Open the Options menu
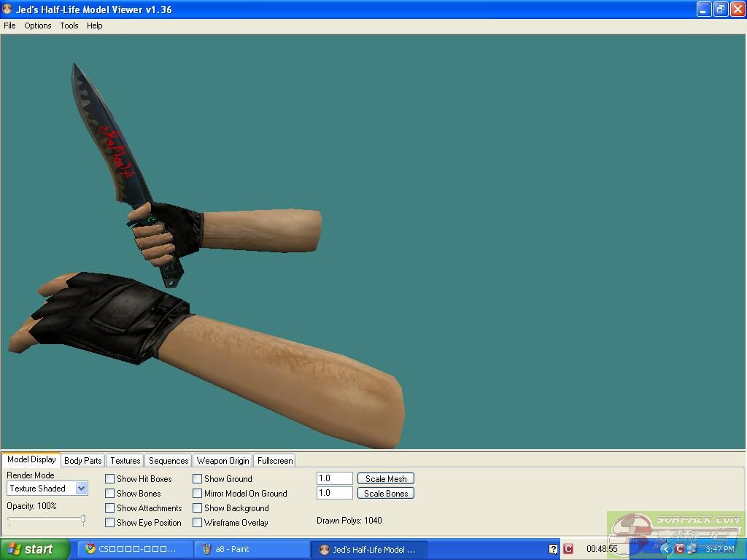The height and width of the screenshot is (560, 747). (38, 26)
